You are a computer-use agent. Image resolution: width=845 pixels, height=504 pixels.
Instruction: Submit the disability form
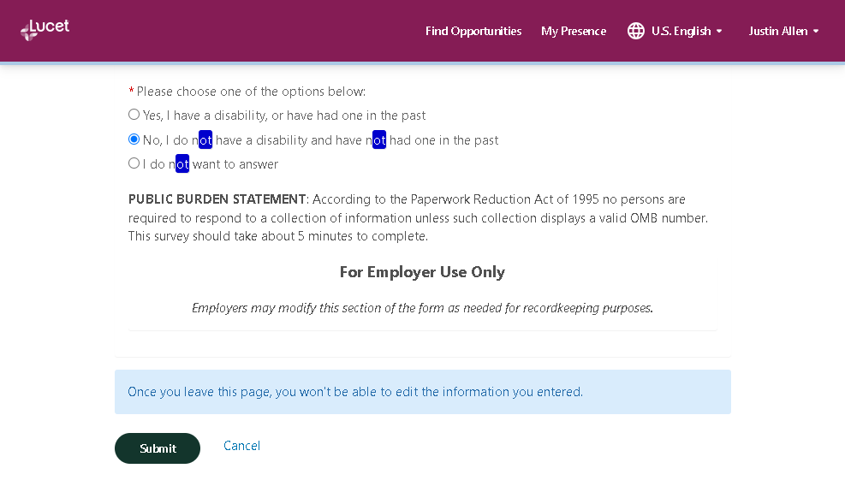pyautogui.click(x=158, y=448)
